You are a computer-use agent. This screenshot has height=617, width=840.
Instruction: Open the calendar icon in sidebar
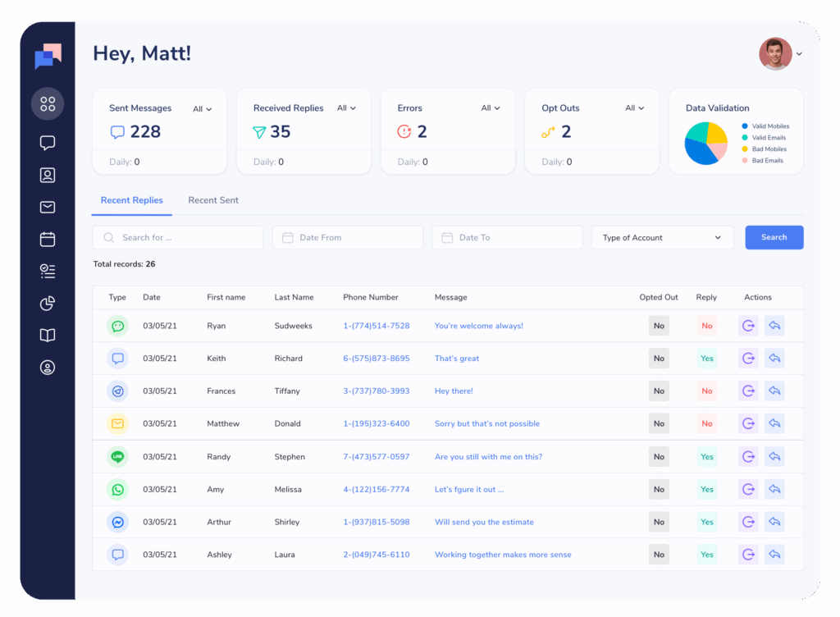48,240
